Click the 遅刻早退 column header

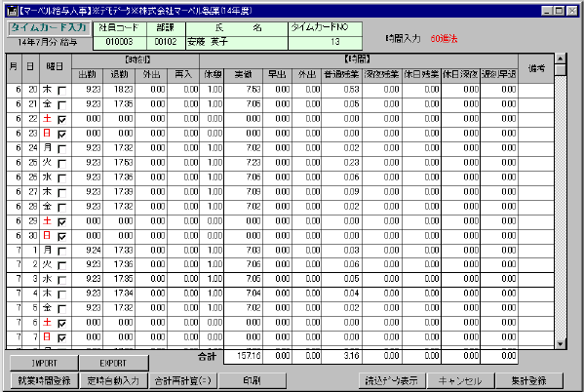[x=499, y=75]
